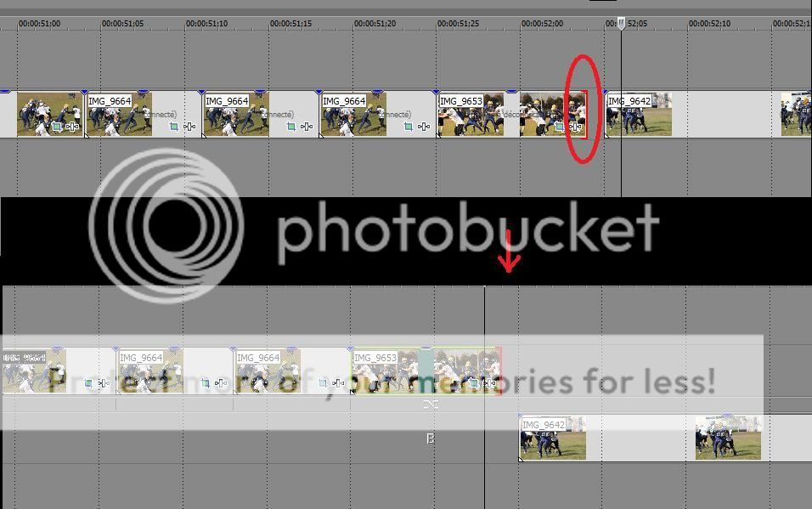Click ruler timecode 00:00:51;20
Viewport: 812px width, 509px height.
click(375, 23)
